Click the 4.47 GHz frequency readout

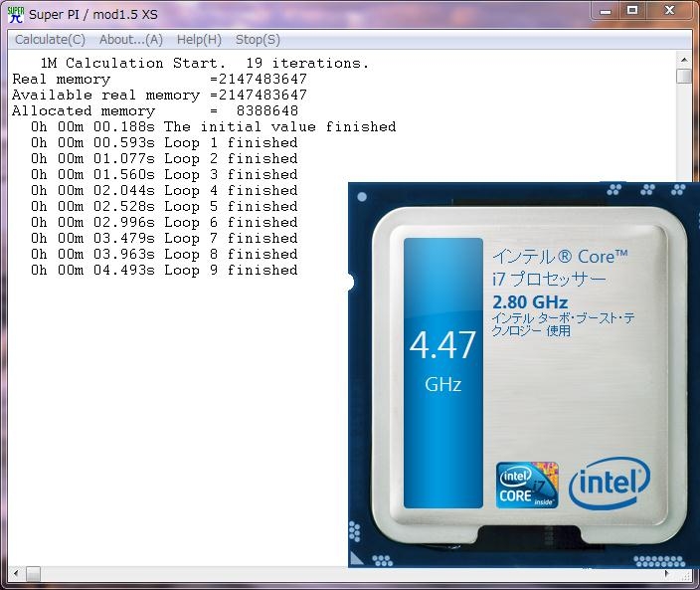[x=442, y=359]
